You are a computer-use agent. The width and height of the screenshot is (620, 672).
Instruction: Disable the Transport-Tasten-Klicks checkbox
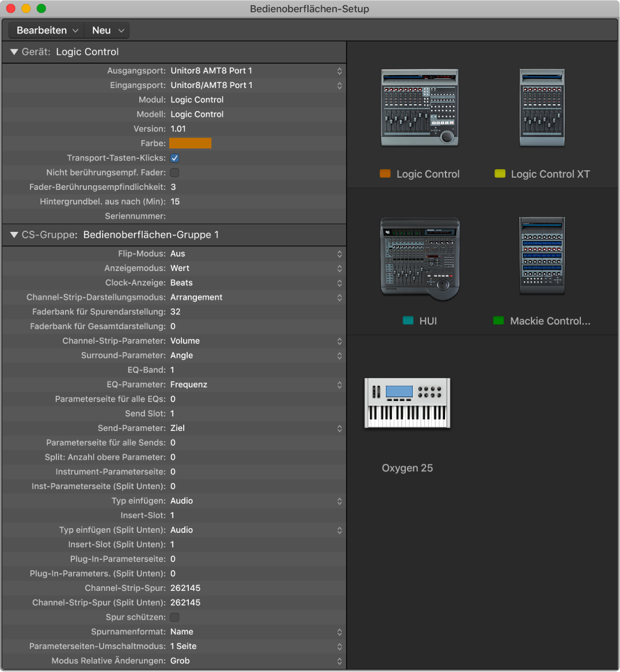pos(175,158)
